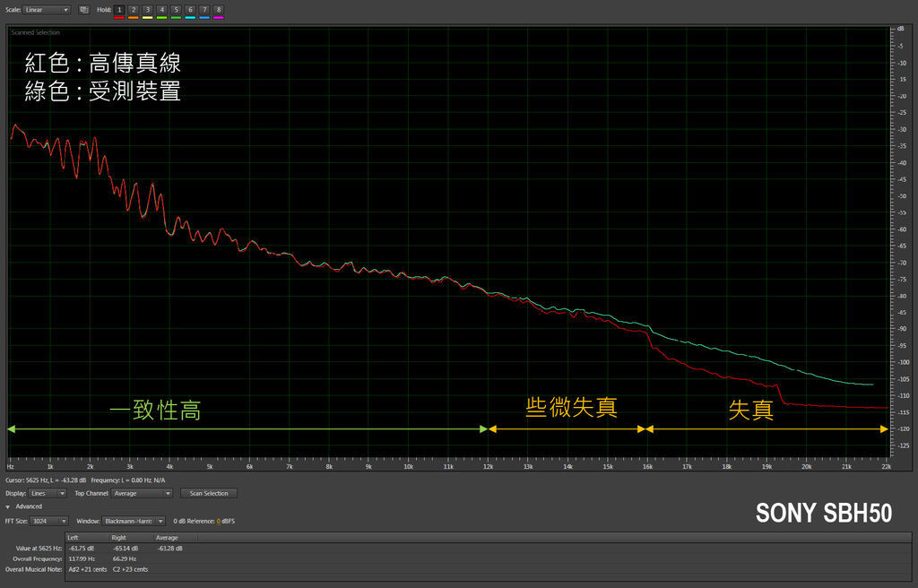Open the Scale dropdown set to Linear
The width and height of the screenshot is (918, 588).
click(x=46, y=10)
